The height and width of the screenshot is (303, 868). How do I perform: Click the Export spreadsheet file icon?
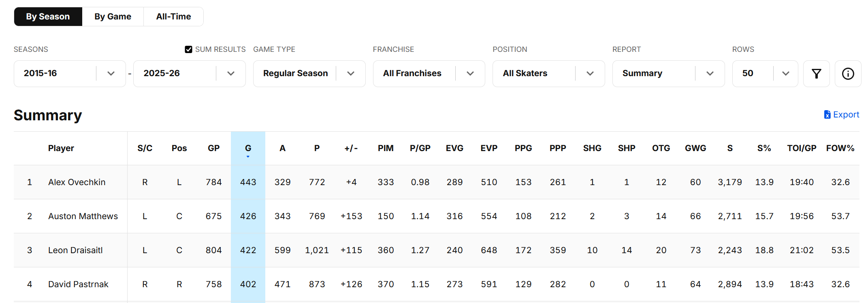click(827, 115)
